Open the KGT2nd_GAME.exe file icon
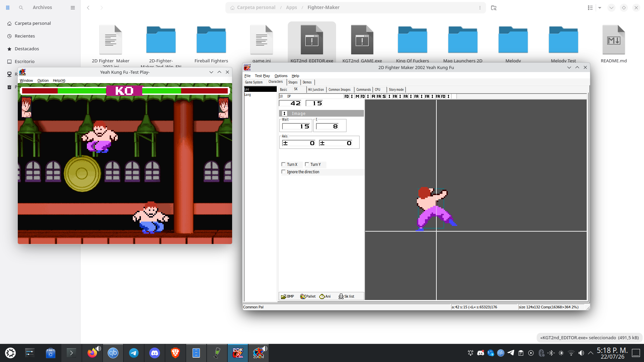The image size is (644, 362). point(362,40)
